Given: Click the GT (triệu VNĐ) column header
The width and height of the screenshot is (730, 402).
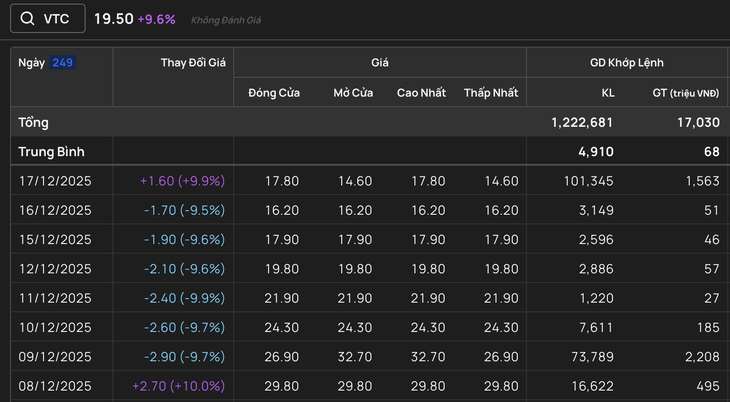Looking at the screenshot, I should click(686, 93).
